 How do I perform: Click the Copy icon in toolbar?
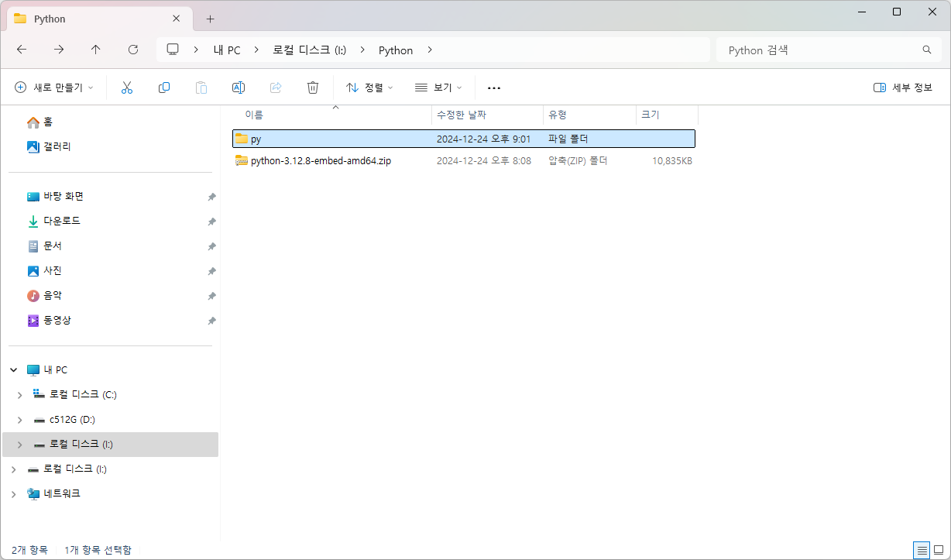164,88
